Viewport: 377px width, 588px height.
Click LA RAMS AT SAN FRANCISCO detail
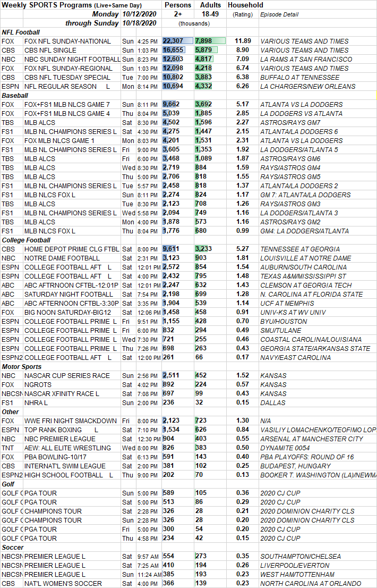306,59
